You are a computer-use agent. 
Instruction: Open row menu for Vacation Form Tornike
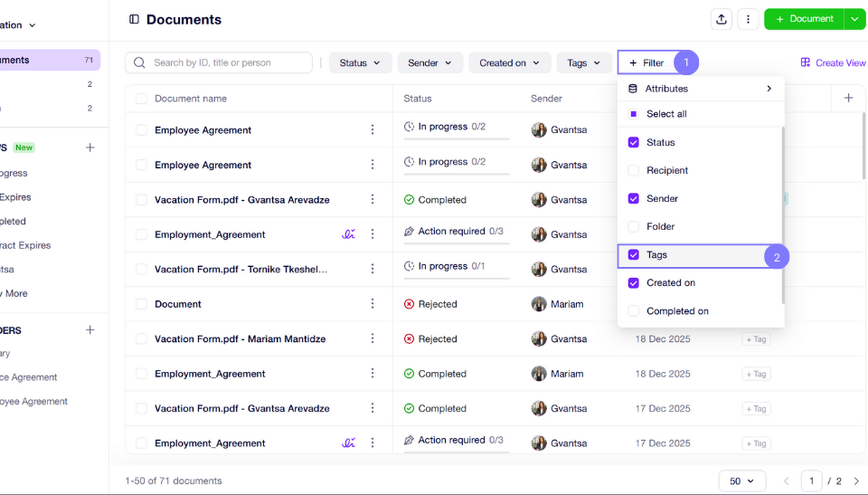coord(372,269)
